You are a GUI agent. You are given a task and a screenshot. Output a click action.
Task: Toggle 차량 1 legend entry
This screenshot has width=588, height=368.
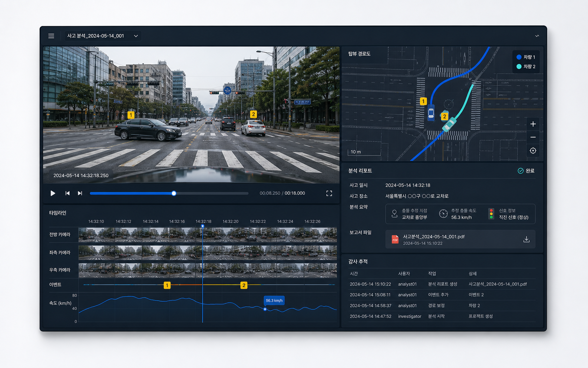(x=526, y=57)
